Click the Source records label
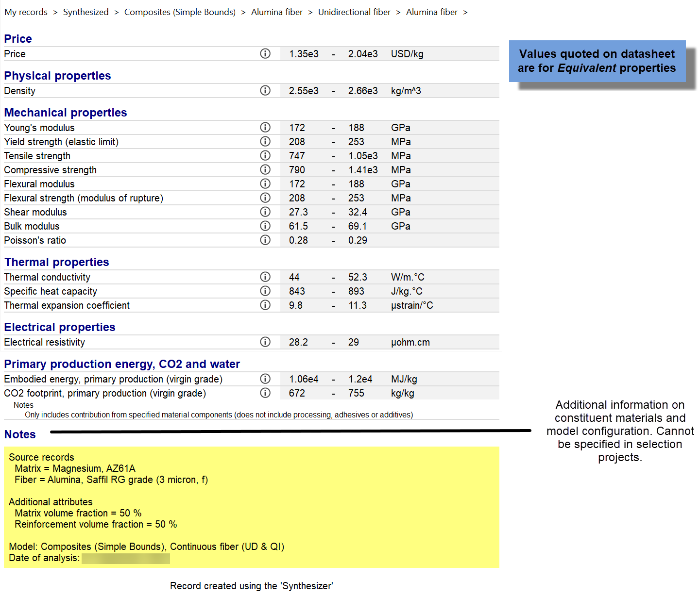 click(41, 457)
